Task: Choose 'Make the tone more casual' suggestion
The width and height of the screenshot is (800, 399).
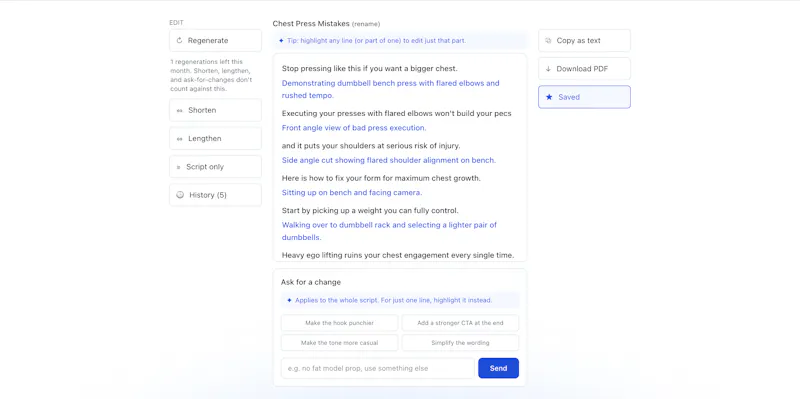Action: coord(339,343)
